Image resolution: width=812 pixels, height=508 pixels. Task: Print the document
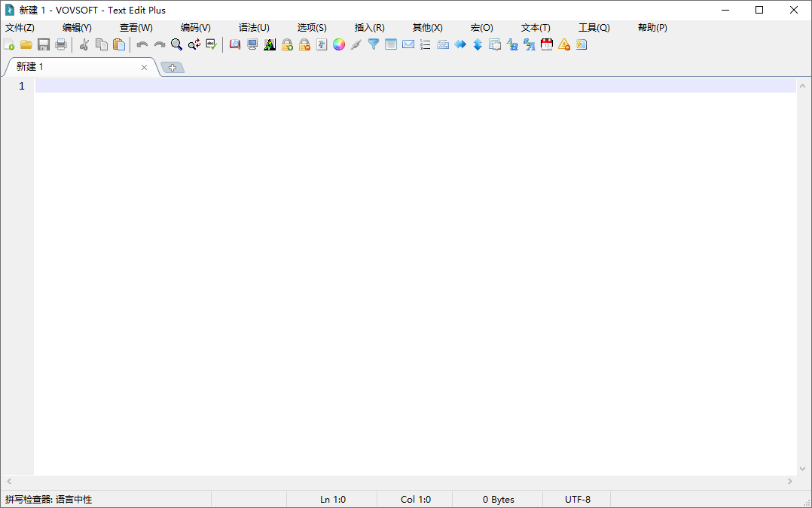[x=60, y=44]
